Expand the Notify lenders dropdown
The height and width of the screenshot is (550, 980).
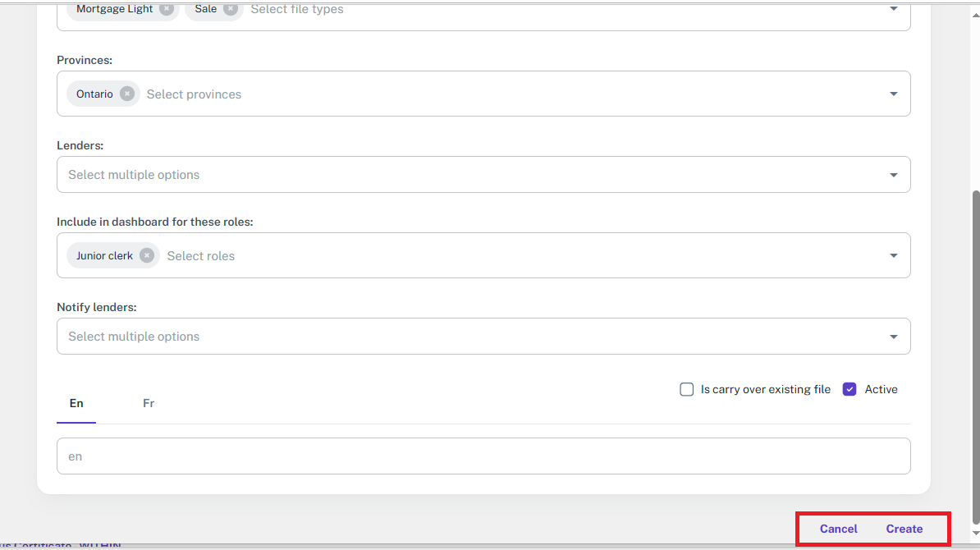894,337
